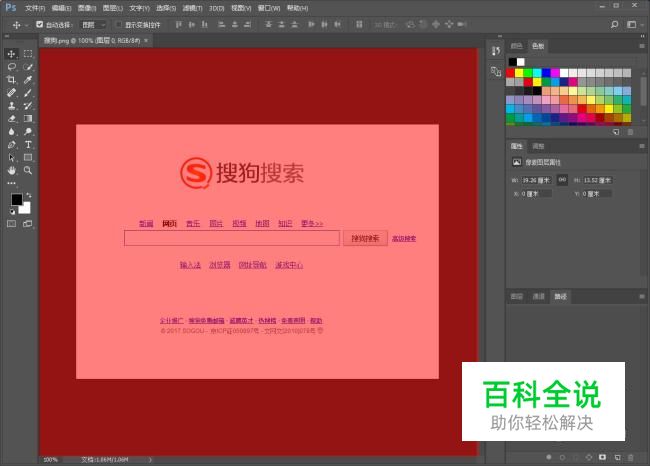Select the Clone Stamp tool
The width and height of the screenshot is (650, 466).
tap(11, 106)
